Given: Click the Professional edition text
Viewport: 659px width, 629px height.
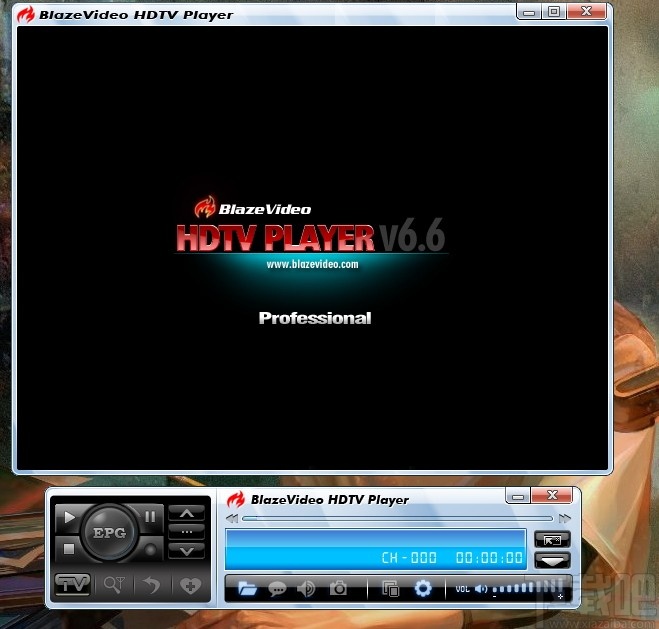Looking at the screenshot, I should [315, 318].
